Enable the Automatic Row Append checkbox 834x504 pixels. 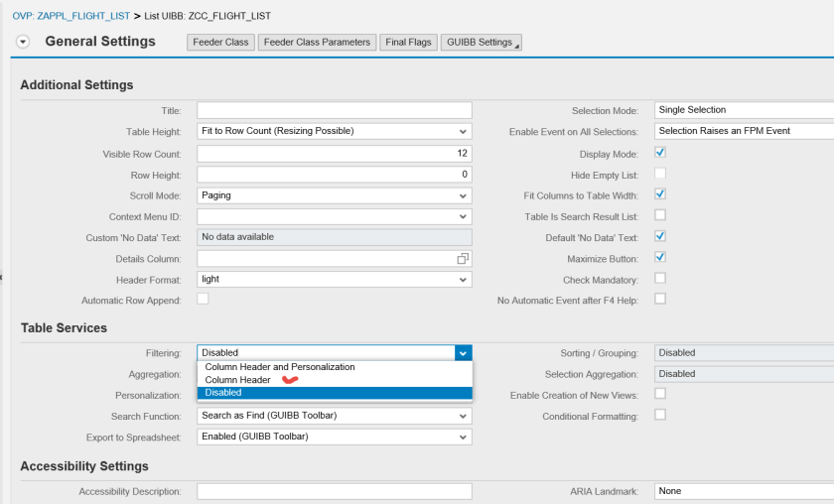point(203,299)
